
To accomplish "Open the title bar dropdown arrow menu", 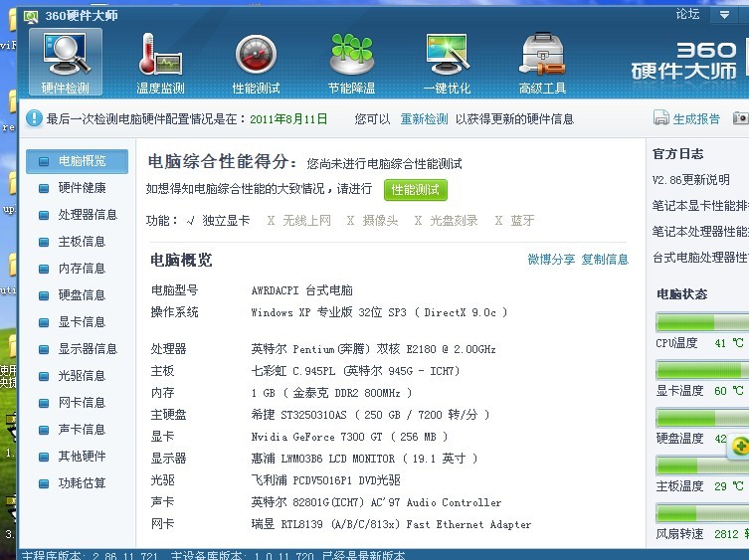I will click(x=725, y=15).
